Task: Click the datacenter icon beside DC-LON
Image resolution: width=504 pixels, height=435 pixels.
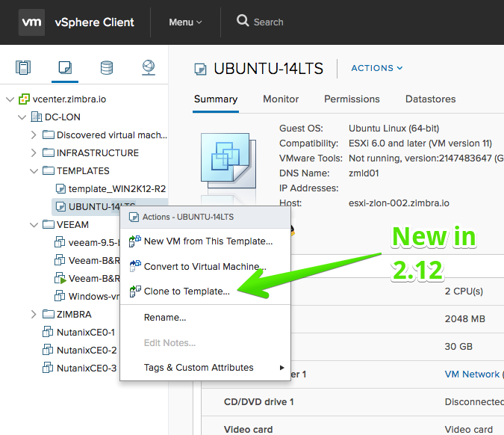Action: pos(37,117)
